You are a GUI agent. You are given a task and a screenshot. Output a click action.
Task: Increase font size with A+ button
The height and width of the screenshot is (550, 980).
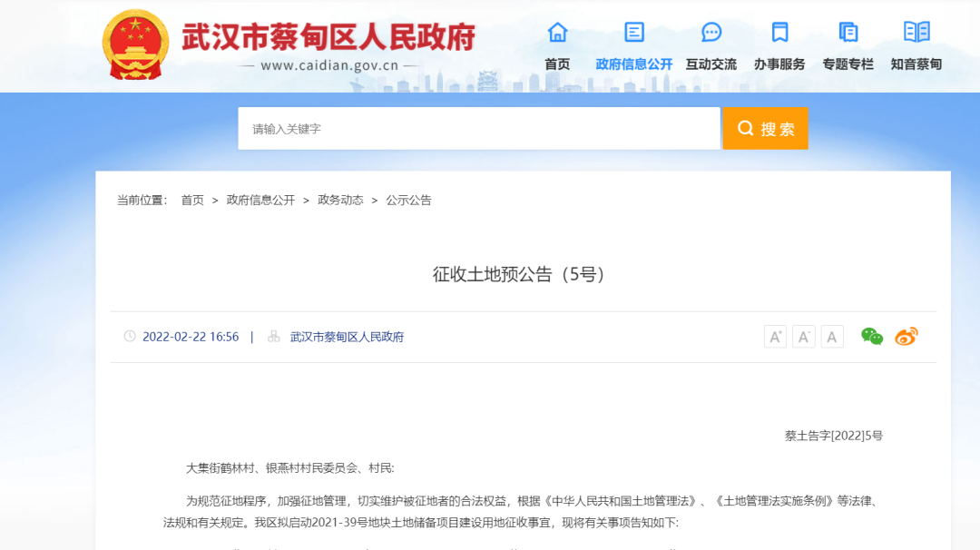tap(775, 337)
